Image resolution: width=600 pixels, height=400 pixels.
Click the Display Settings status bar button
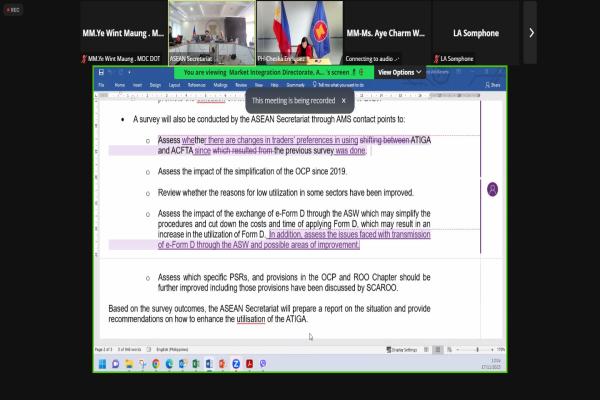401,349
